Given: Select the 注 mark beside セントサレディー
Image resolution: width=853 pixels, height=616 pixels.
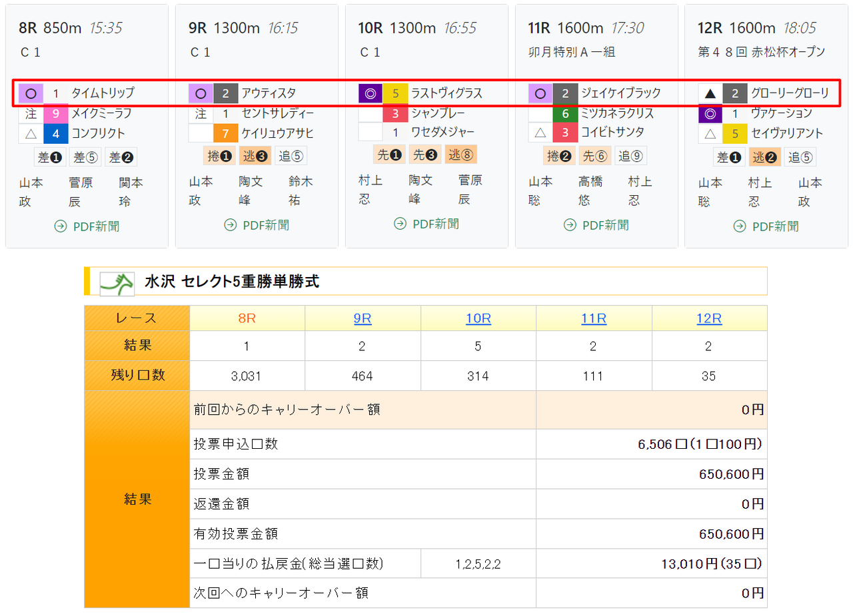Looking at the screenshot, I should pyautogui.click(x=201, y=113).
